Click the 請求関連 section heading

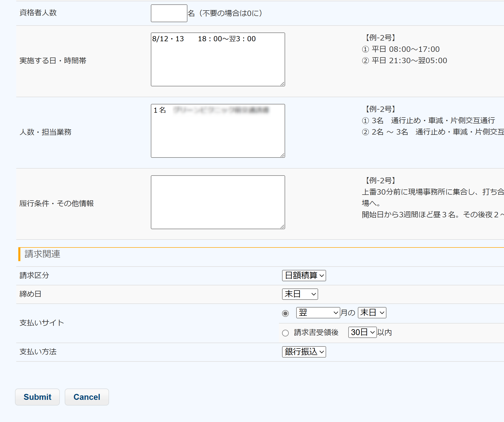(43, 254)
